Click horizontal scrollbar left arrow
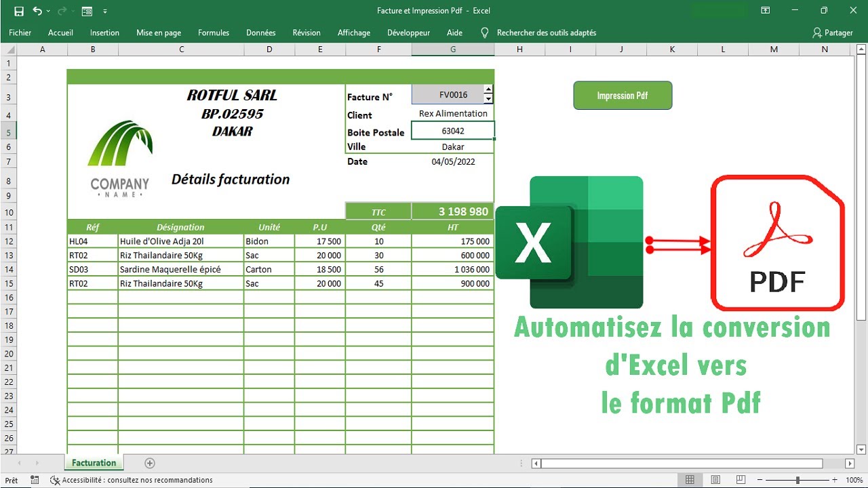 point(536,464)
